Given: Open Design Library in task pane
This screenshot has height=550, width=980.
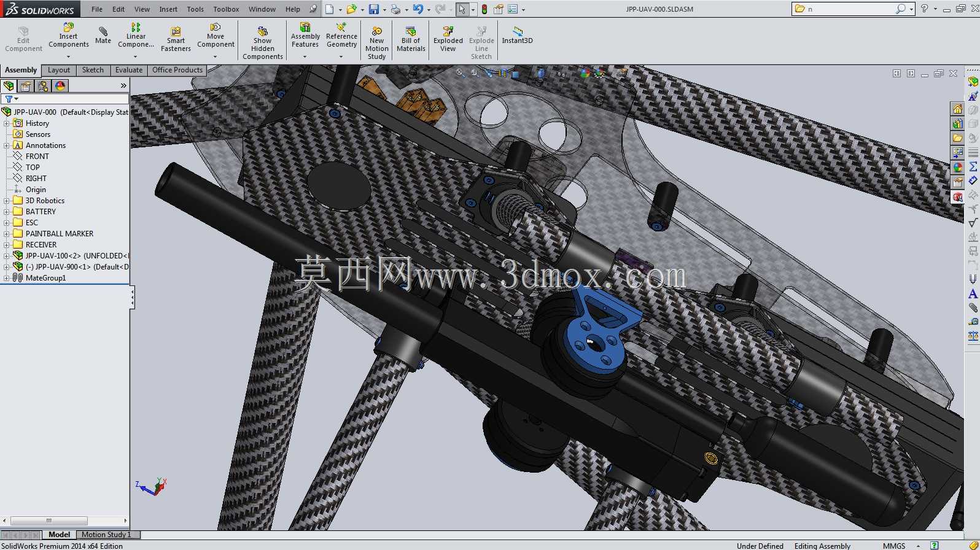Looking at the screenshot, I should [957, 123].
